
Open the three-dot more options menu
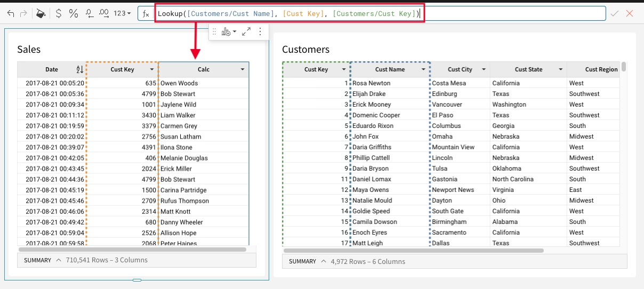(260, 32)
